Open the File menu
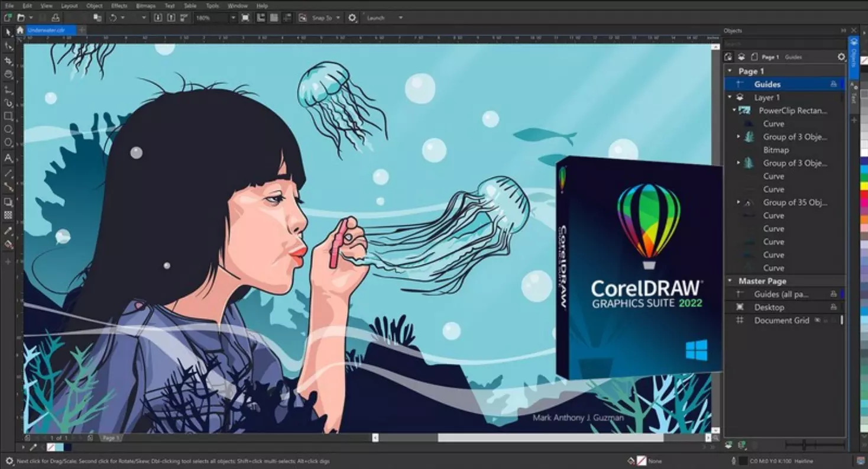Viewport: 868px width, 469px height. [x=9, y=5]
